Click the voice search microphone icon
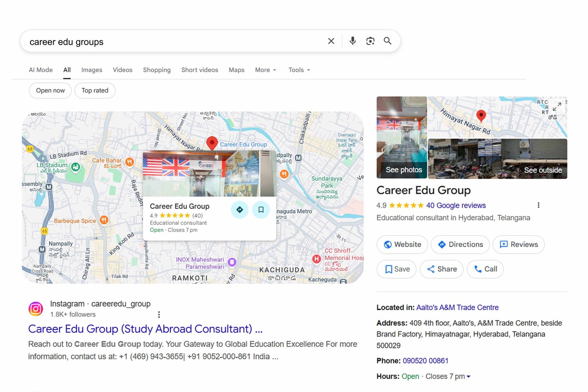 [352, 41]
